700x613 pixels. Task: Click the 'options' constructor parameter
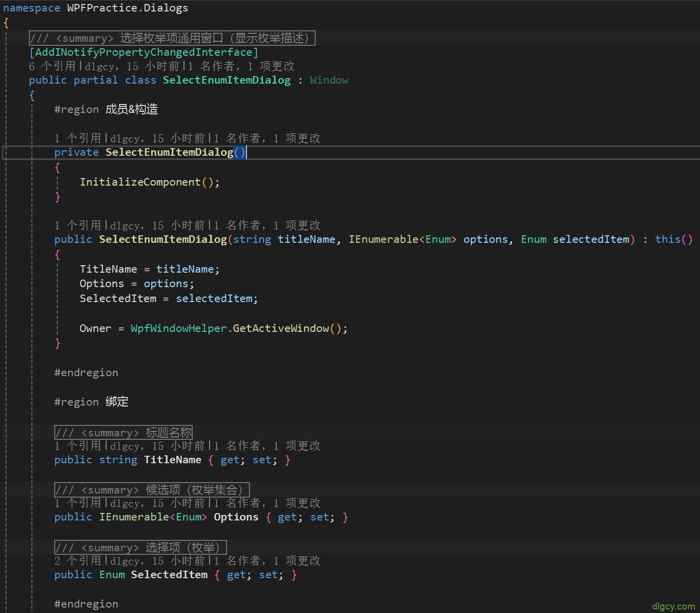(485, 239)
